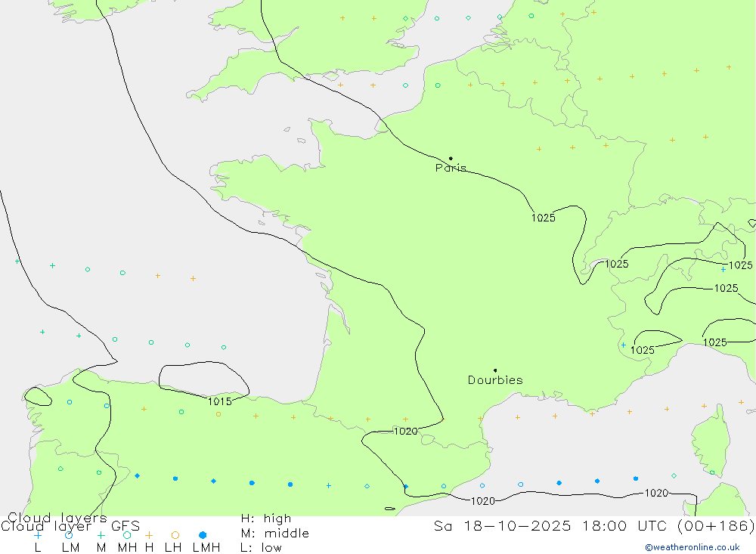This screenshot has width=756, height=554.
Task: Click the blue circle LM legend symbol
Action: tap(69, 535)
